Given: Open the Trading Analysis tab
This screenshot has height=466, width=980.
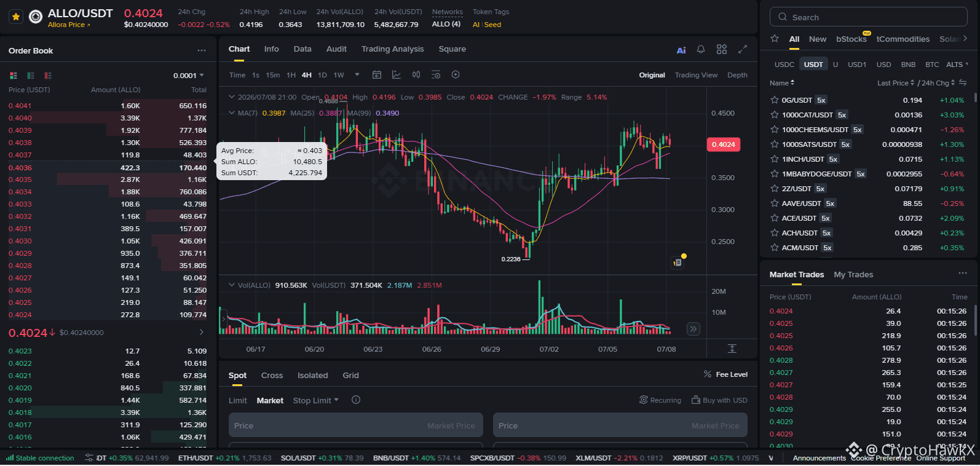Looking at the screenshot, I should pyautogui.click(x=392, y=49).
